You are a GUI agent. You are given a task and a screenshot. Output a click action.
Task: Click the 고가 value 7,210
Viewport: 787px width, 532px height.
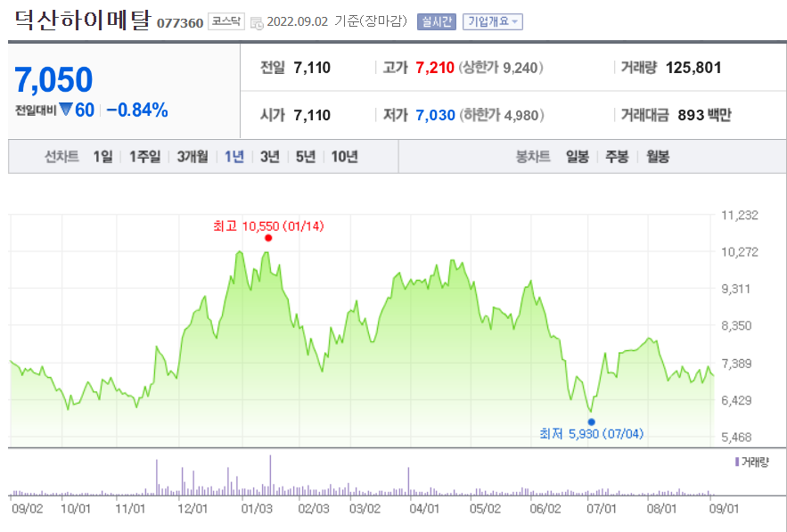tap(435, 68)
